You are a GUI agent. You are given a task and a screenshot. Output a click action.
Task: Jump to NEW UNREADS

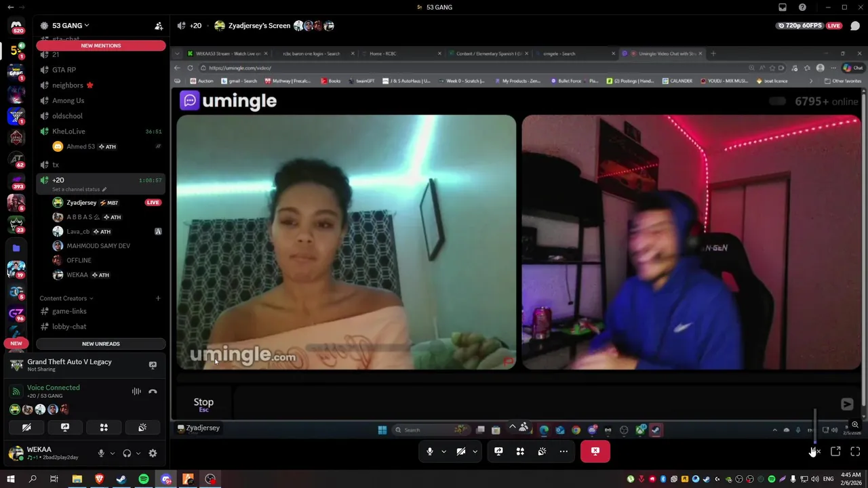(101, 344)
